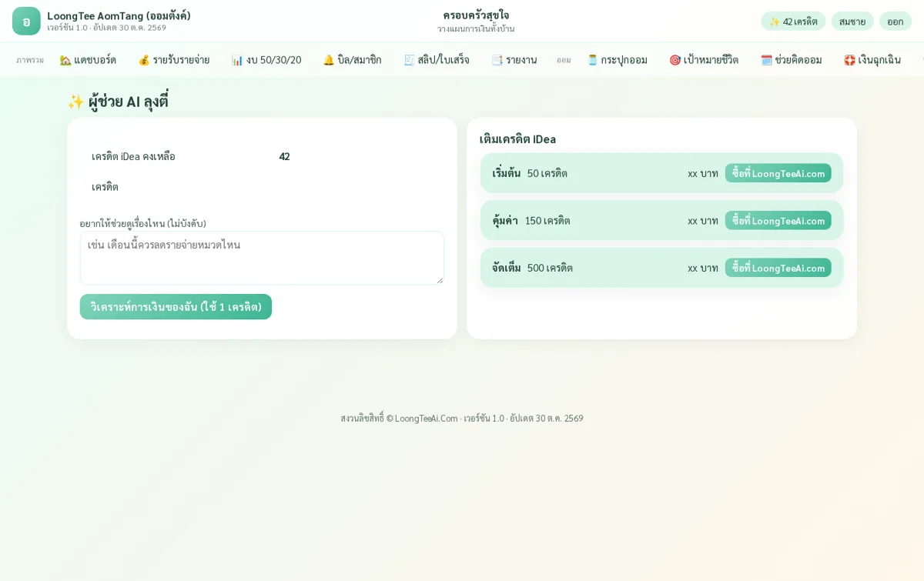The width and height of the screenshot is (924, 581).
Task: Click the "วางแผนการเงินทั้งบ้าน" subtitle
Action: click(x=476, y=28)
